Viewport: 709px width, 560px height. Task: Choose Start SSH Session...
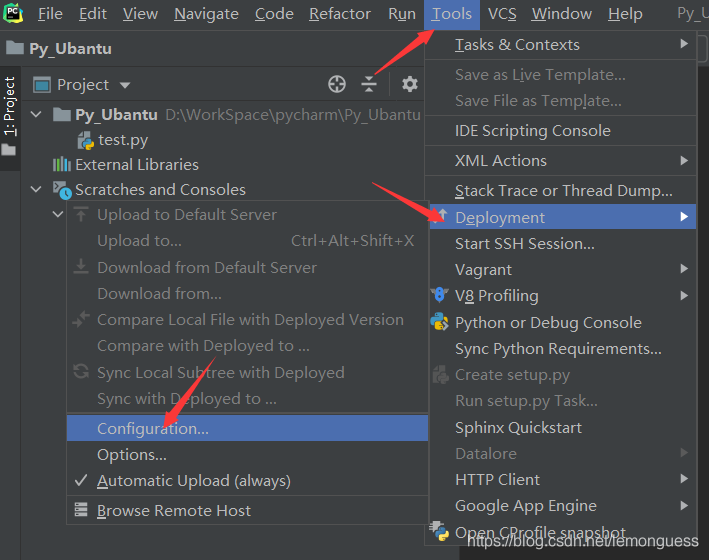[524, 244]
